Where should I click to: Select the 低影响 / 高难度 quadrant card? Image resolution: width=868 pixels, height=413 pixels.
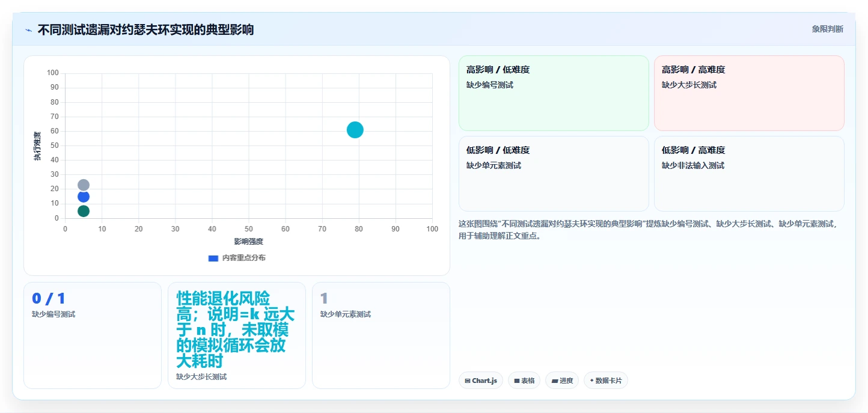[749, 174]
